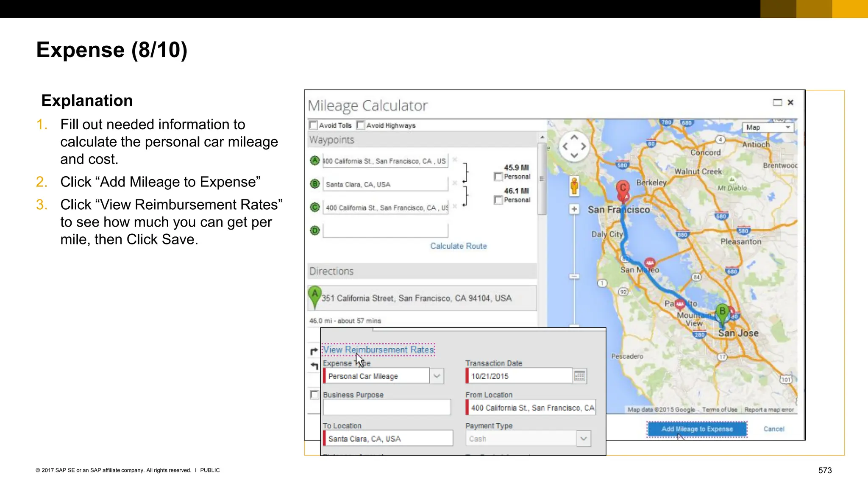This screenshot has height=488, width=868.
Task: Click the turn-right direction arrow icon
Action: pos(314,351)
